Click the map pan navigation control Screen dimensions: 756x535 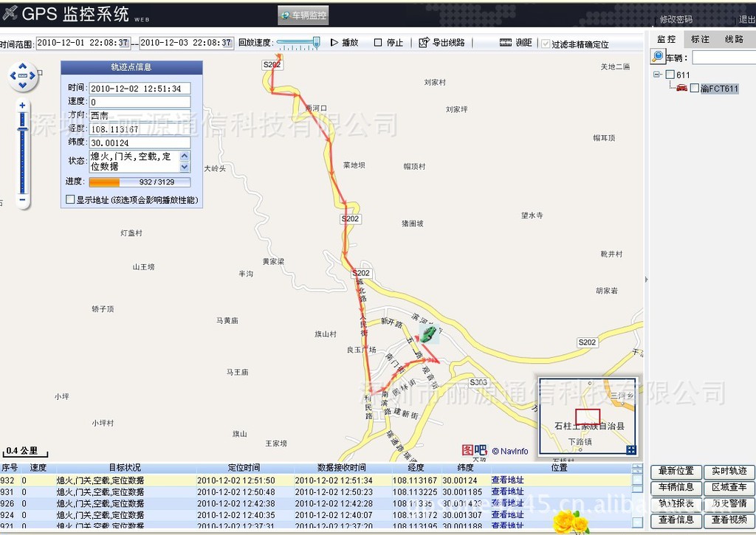[x=23, y=76]
